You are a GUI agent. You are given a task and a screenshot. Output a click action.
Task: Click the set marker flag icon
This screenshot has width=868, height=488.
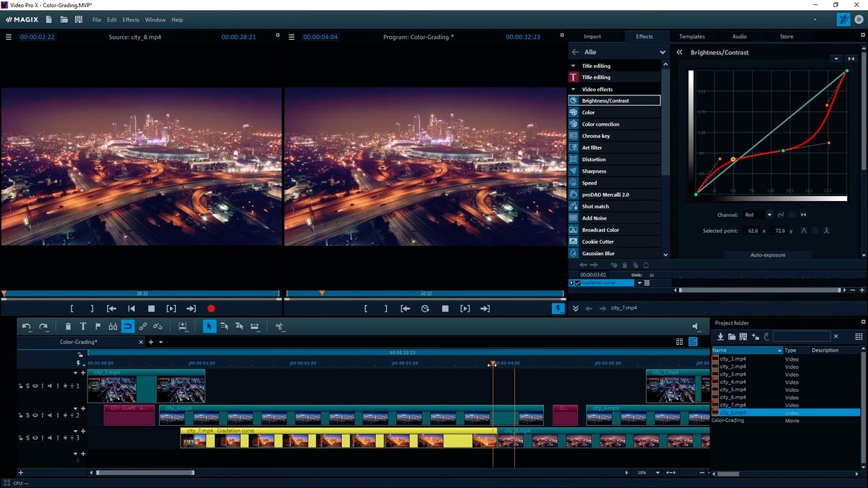coord(98,327)
